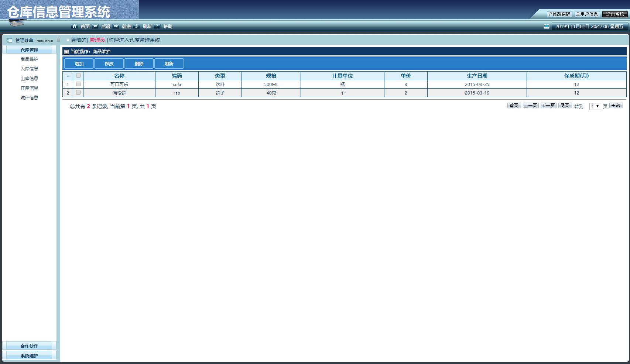Open 统计信息 in the sidebar menu
Screen dimensions: 630x364
point(30,98)
